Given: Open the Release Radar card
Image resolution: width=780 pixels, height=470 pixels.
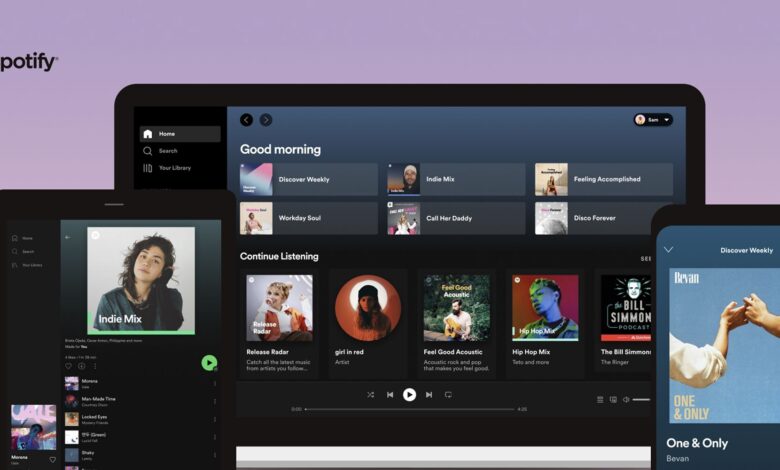Looking at the screenshot, I should coord(280,323).
